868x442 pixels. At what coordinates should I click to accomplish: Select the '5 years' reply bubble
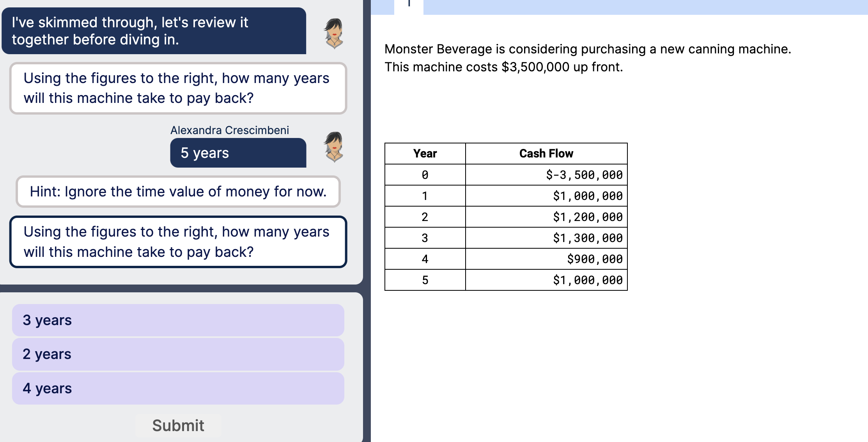coord(238,153)
